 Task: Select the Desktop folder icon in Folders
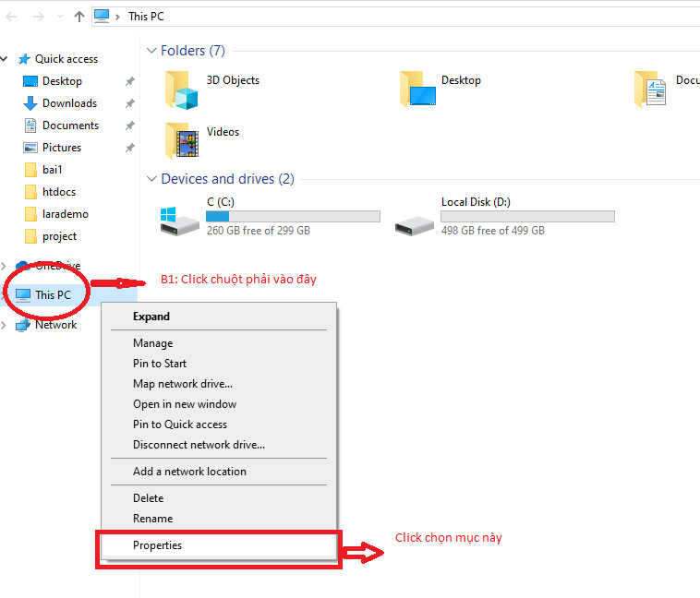coord(417,90)
